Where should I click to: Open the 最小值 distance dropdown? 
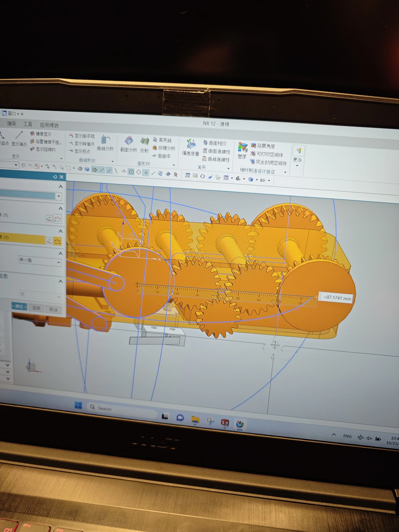tap(40, 261)
